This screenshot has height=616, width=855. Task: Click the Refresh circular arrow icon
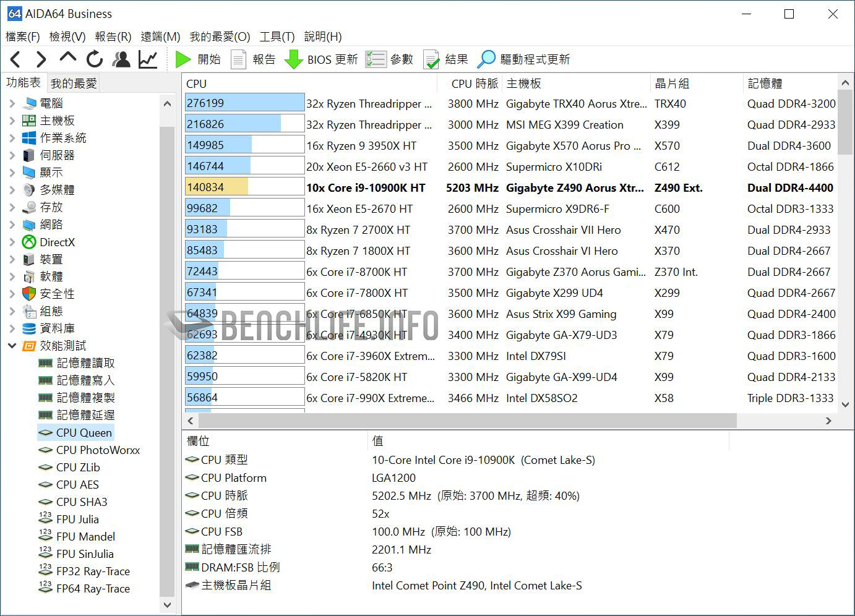(95, 59)
